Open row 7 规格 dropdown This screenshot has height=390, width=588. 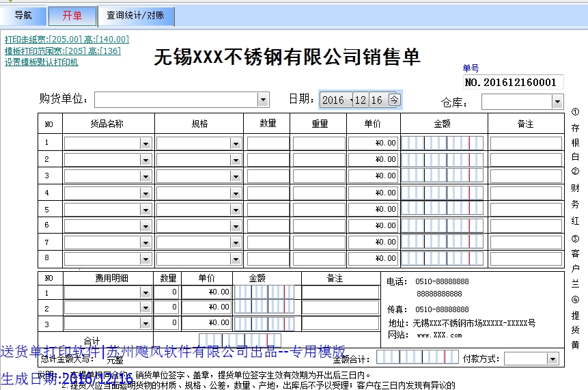[x=236, y=243]
